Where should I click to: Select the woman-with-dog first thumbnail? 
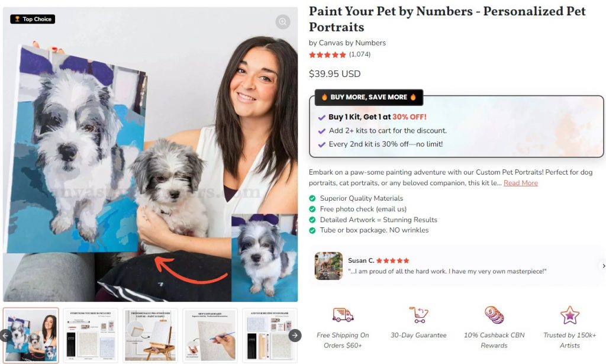(x=31, y=336)
